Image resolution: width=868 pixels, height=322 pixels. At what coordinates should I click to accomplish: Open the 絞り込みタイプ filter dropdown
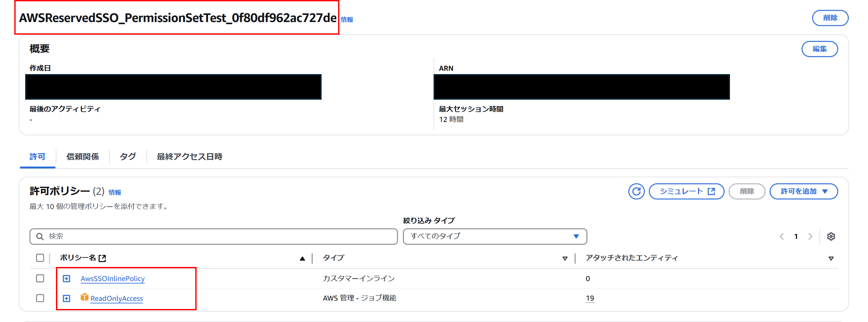coord(495,236)
